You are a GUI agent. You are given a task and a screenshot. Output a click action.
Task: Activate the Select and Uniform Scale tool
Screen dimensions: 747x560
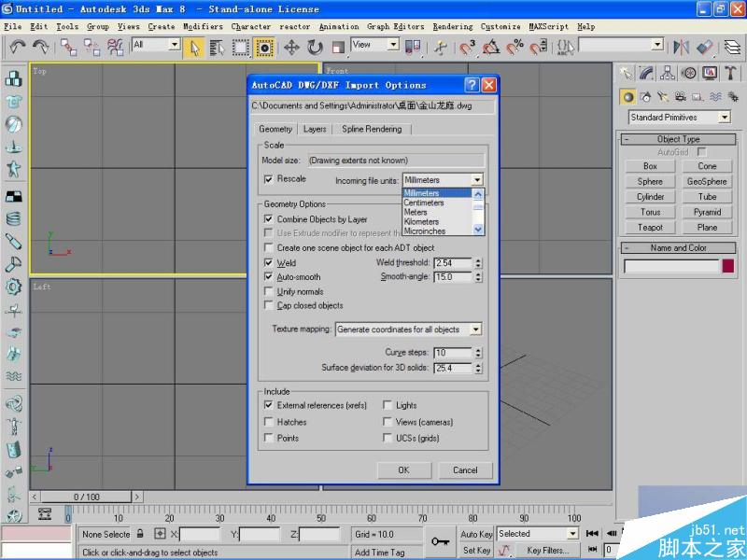pyautogui.click(x=337, y=47)
